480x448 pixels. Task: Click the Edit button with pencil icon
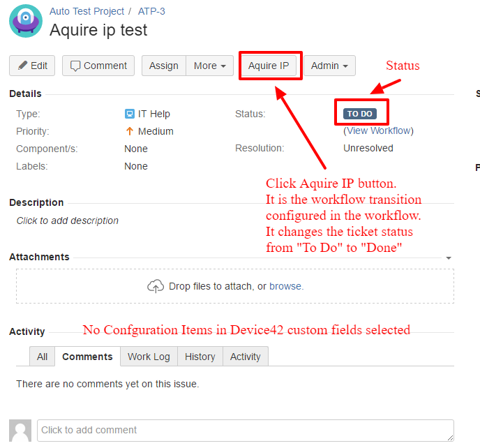(x=32, y=66)
